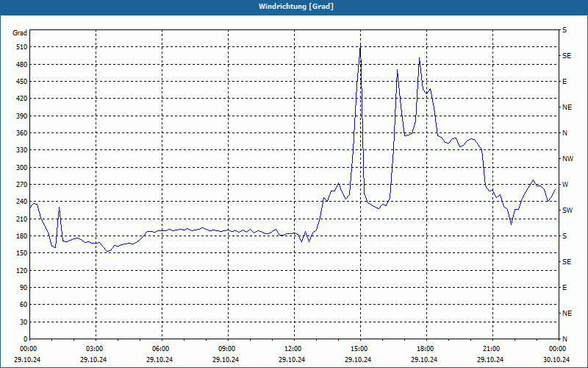Click the 0 degree axis label

[x=26, y=339]
